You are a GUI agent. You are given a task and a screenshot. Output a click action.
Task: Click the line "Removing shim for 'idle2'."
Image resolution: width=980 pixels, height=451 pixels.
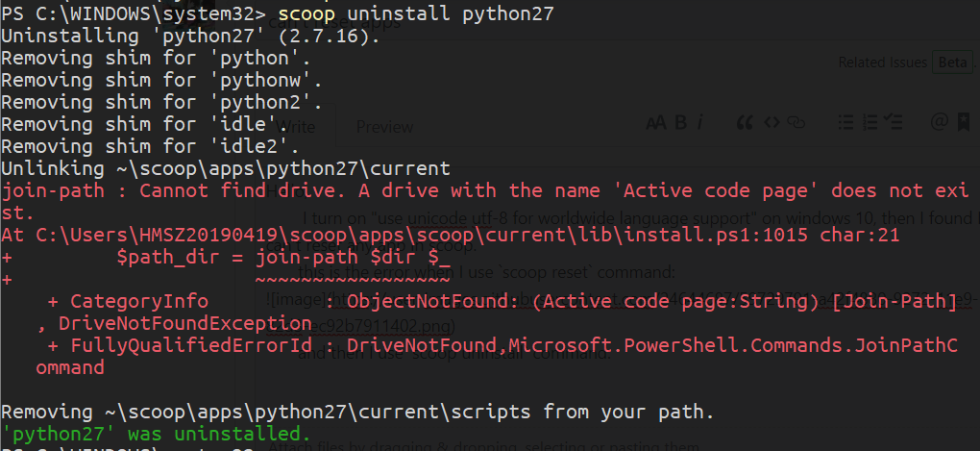(x=150, y=146)
